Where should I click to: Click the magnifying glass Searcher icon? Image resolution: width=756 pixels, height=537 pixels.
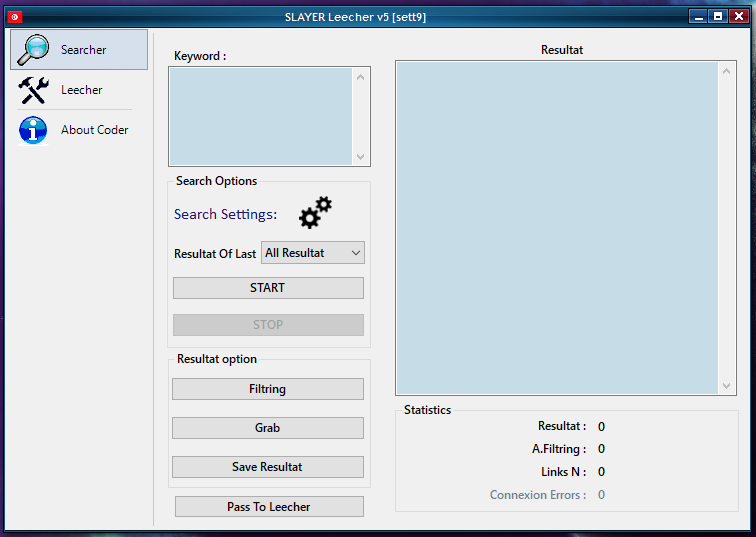pyautogui.click(x=34, y=49)
